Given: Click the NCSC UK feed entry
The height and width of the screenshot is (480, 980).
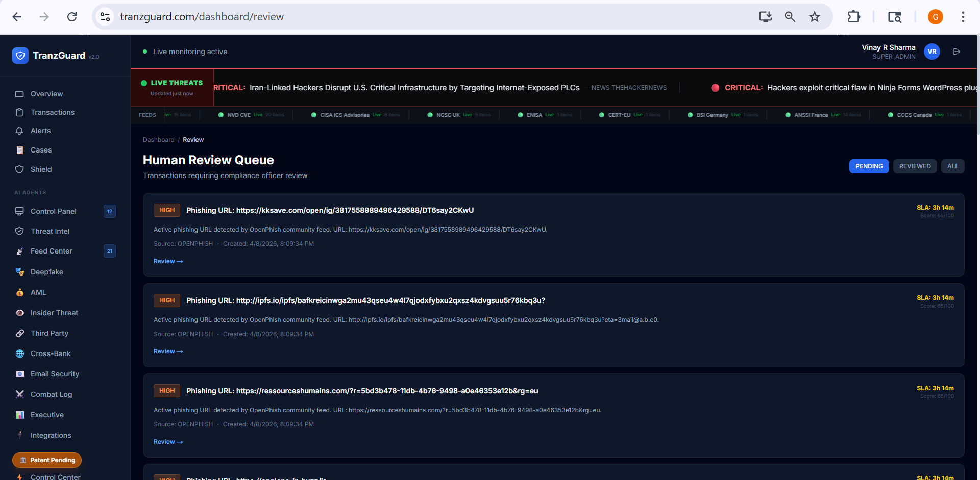Looking at the screenshot, I should coord(459,115).
